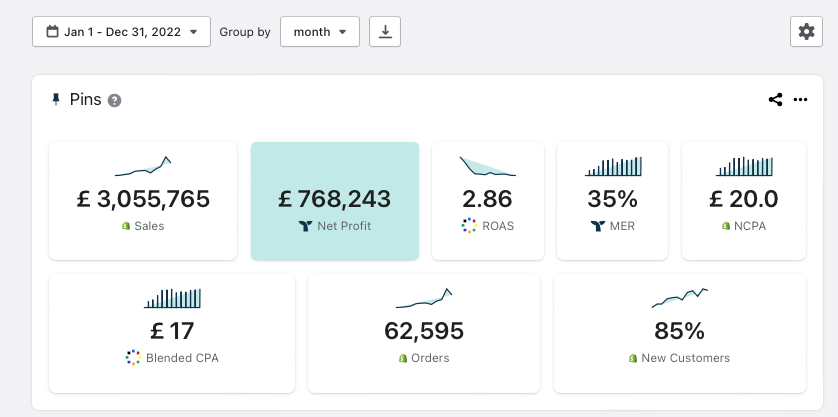Click the Triple Whale icon by Net Profit

click(x=305, y=226)
